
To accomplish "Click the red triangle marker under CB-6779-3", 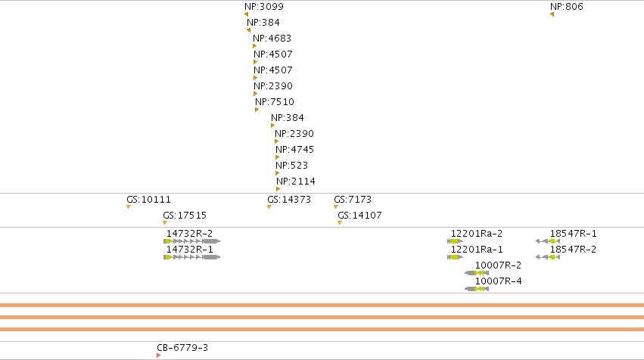I will 158,355.
